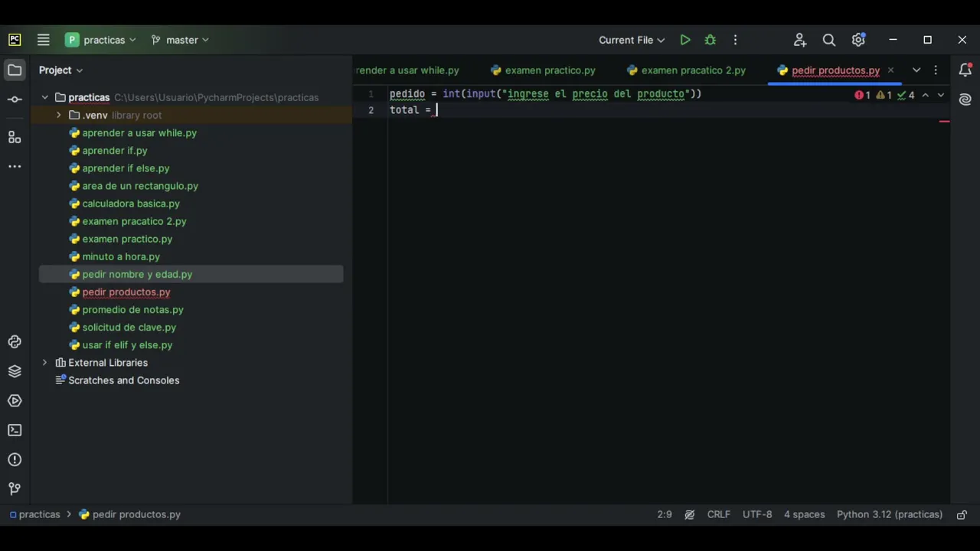This screenshot has width=980, height=551.
Task: Open the practicas project dropdown
Action: click(x=100, y=40)
